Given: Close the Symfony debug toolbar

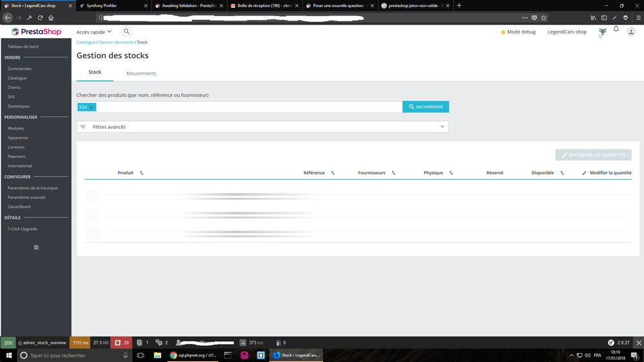Looking at the screenshot, I should tap(639, 343).
